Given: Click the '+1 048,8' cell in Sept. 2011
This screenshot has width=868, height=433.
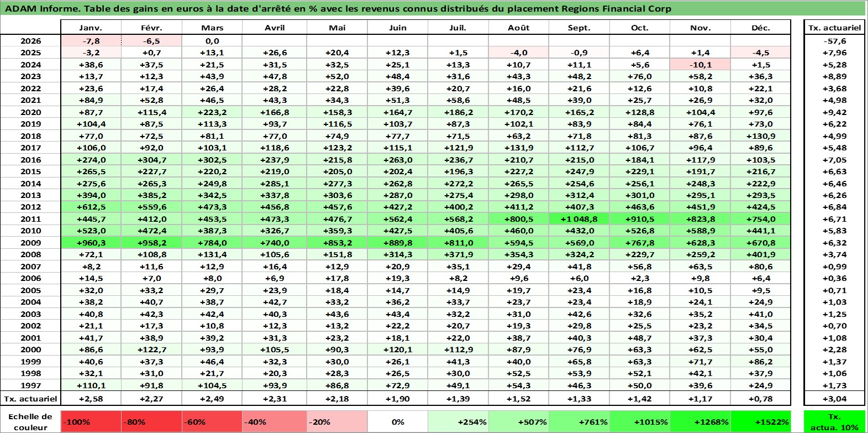Looking at the screenshot, I should [x=579, y=219].
